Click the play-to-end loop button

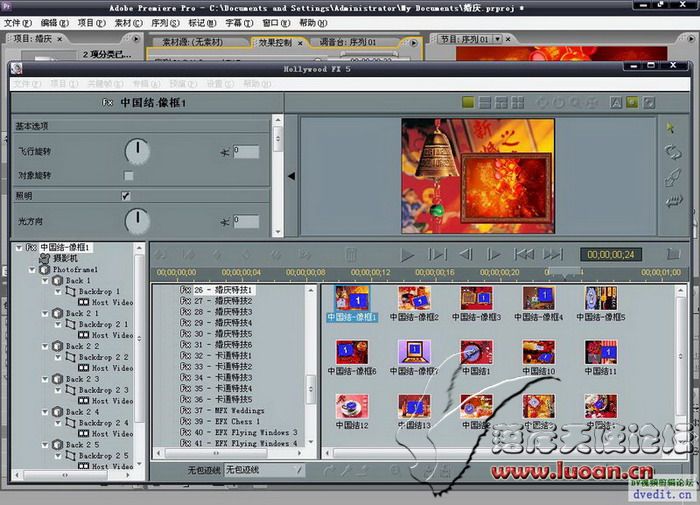[437, 255]
